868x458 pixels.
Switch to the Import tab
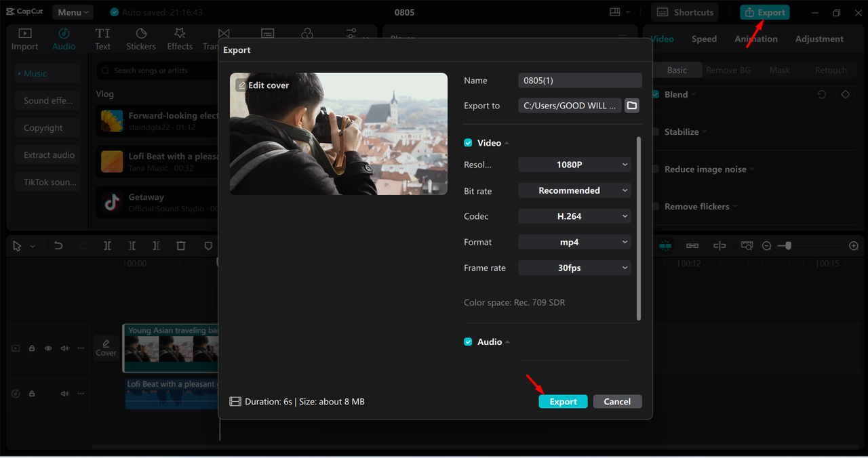[24, 39]
